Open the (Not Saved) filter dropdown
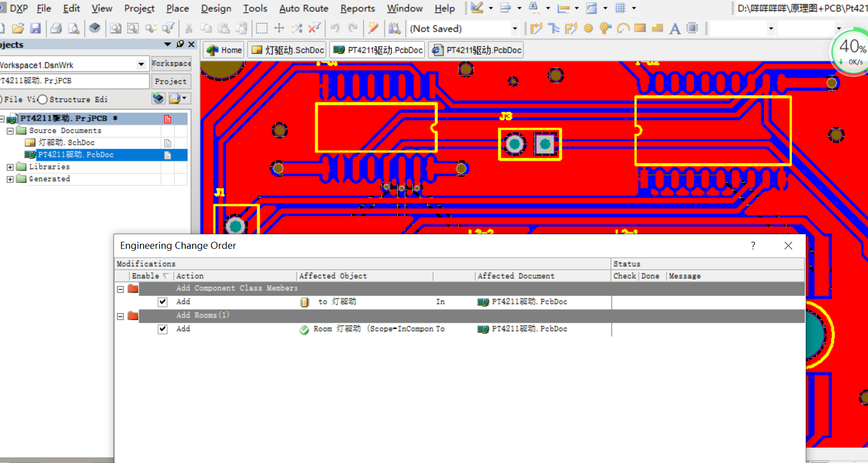Screen dimensions: 868x463 click(515, 29)
